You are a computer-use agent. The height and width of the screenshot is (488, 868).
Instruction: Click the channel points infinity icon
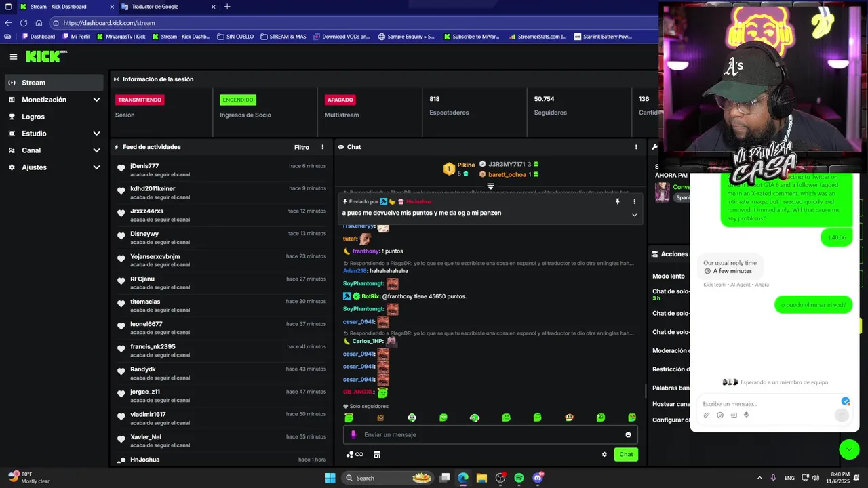(355, 454)
